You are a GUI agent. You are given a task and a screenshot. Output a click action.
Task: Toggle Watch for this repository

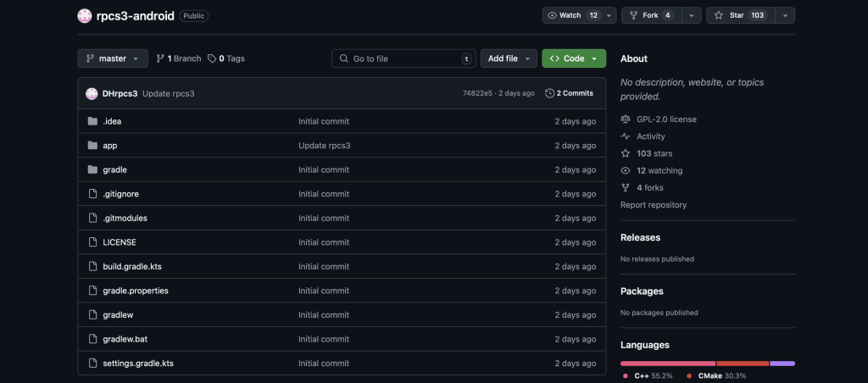coord(573,15)
